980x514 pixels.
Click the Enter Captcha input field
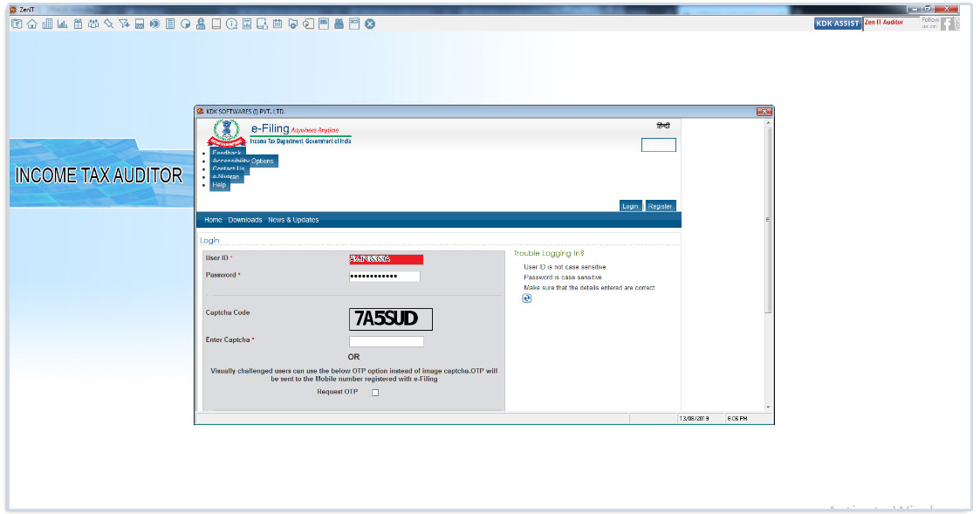(x=387, y=341)
